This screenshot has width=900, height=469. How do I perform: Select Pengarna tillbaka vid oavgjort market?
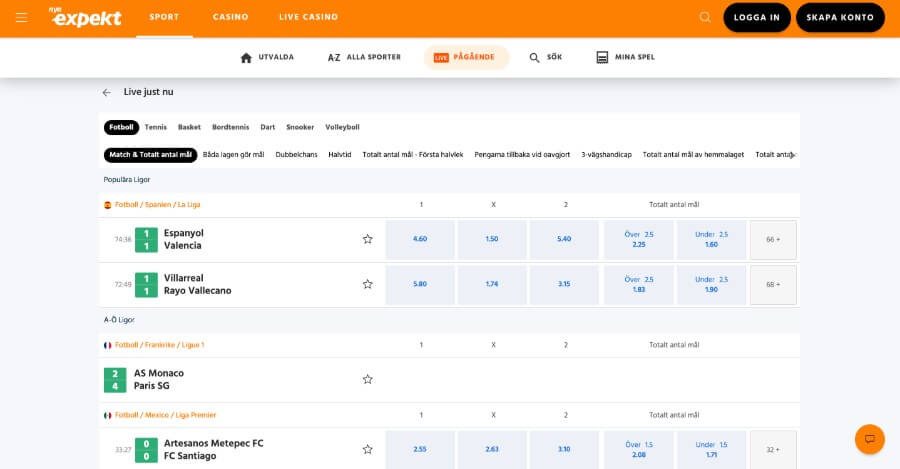(x=522, y=155)
